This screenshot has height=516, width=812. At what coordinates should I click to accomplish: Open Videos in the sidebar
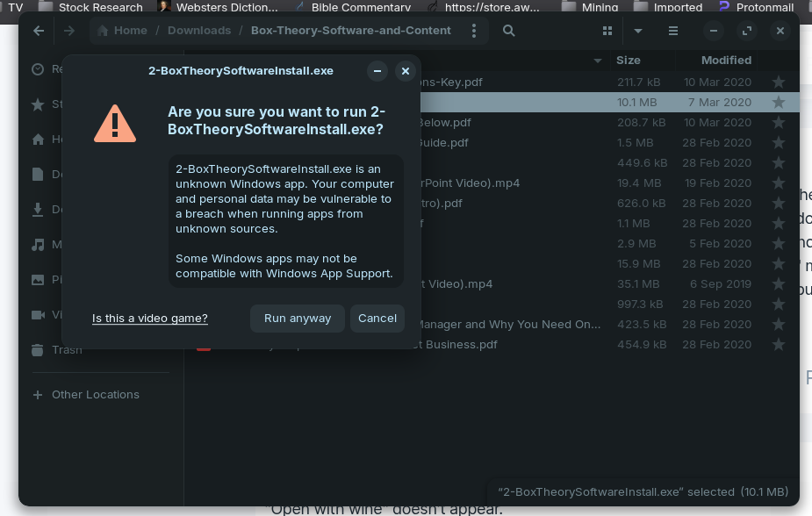(x=47, y=315)
